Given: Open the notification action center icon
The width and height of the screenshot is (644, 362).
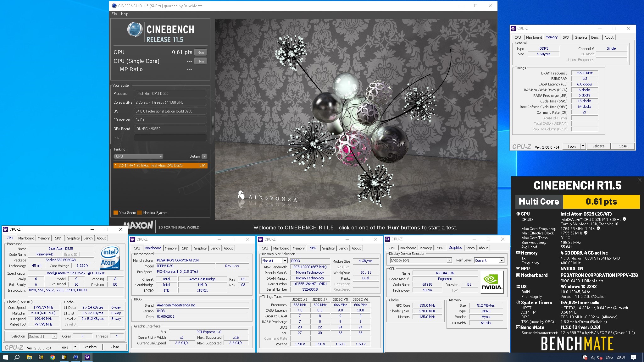Looking at the screenshot, I should point(634,357).
